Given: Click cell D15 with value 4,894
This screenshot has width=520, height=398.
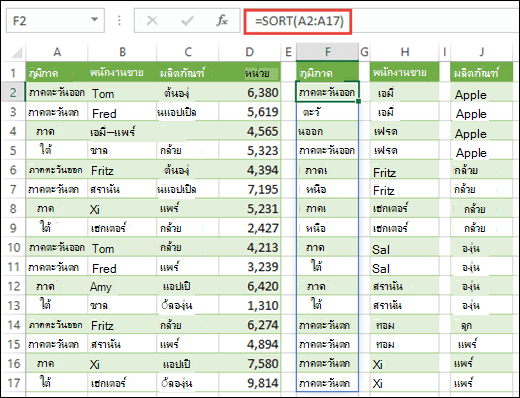Looking at the screenshot, I should click(x=249, y=344).
